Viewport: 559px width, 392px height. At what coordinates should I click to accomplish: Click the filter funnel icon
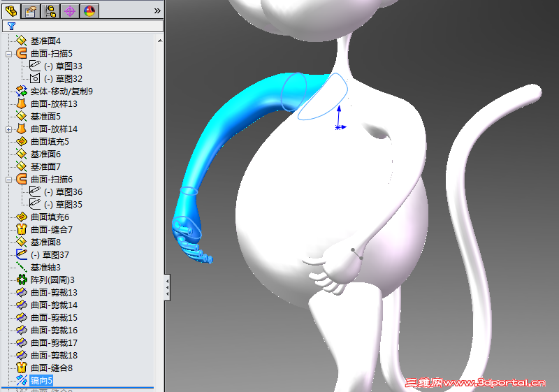(x=11, y=26)
